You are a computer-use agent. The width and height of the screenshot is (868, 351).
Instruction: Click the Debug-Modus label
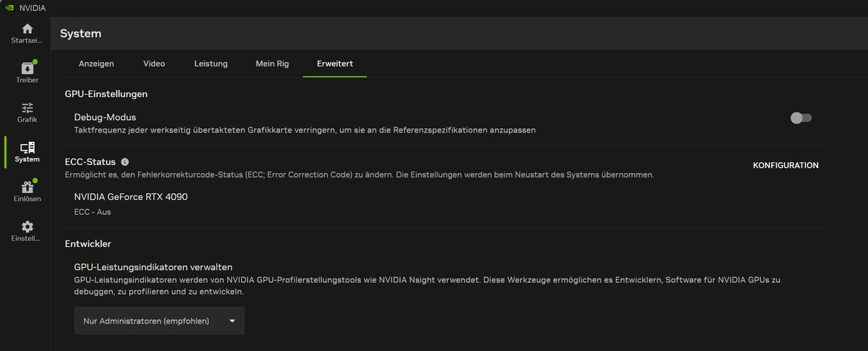105,117
